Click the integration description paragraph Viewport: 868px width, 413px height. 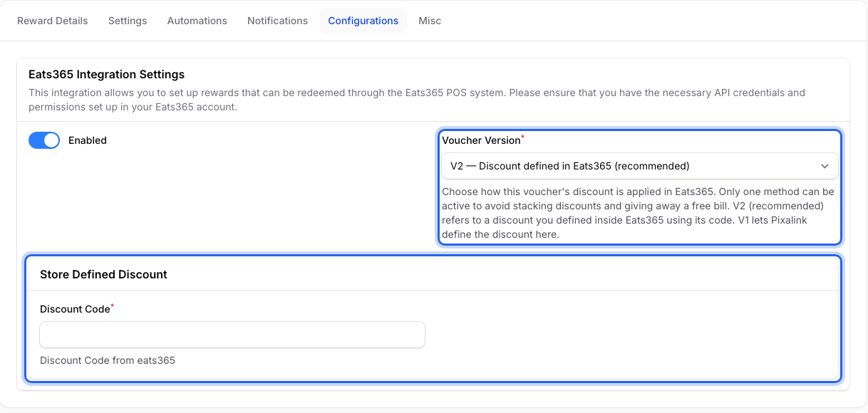417,100
